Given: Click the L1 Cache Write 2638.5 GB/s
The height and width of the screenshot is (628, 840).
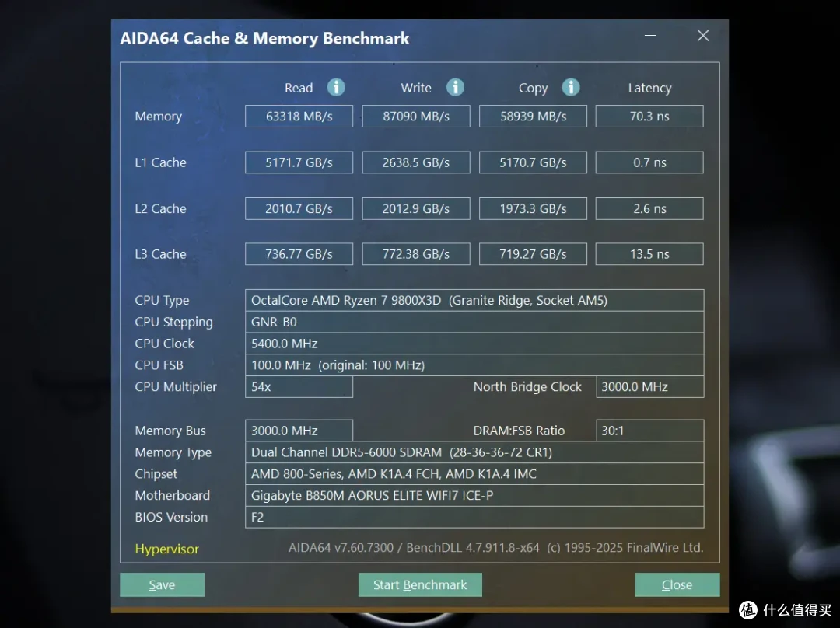Looking at the screenshot, I should coord(416,162).
